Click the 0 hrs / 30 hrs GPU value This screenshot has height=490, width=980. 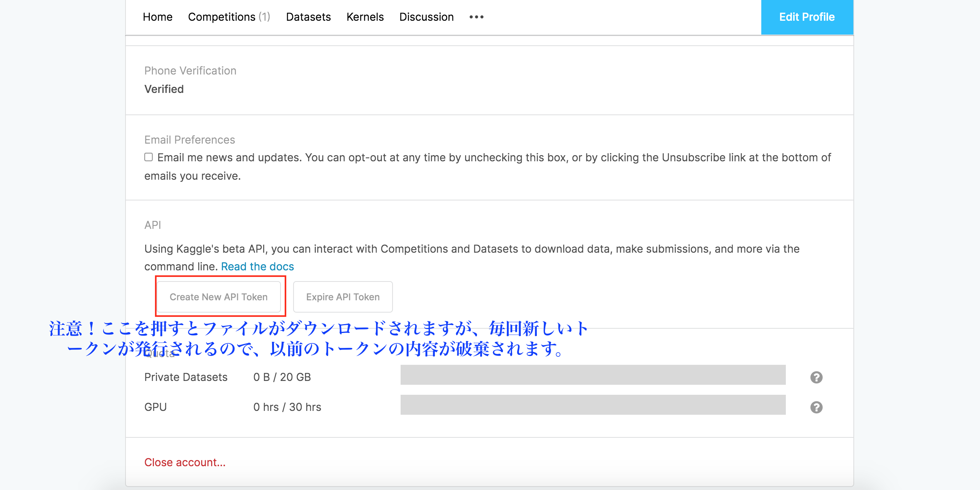[287, 407]
